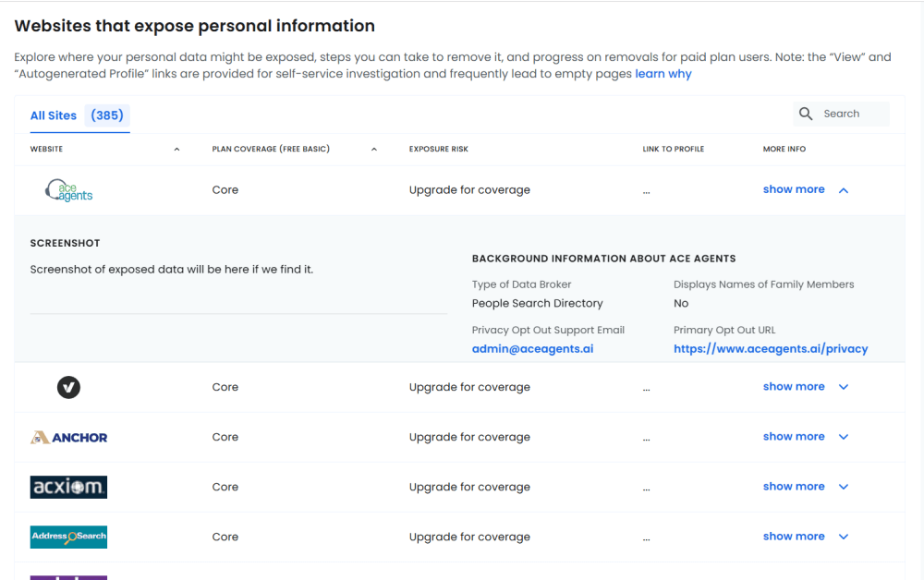The image size is (924, 580).
Task: Click the Anchor logo
Action: [x=68, y=438]
